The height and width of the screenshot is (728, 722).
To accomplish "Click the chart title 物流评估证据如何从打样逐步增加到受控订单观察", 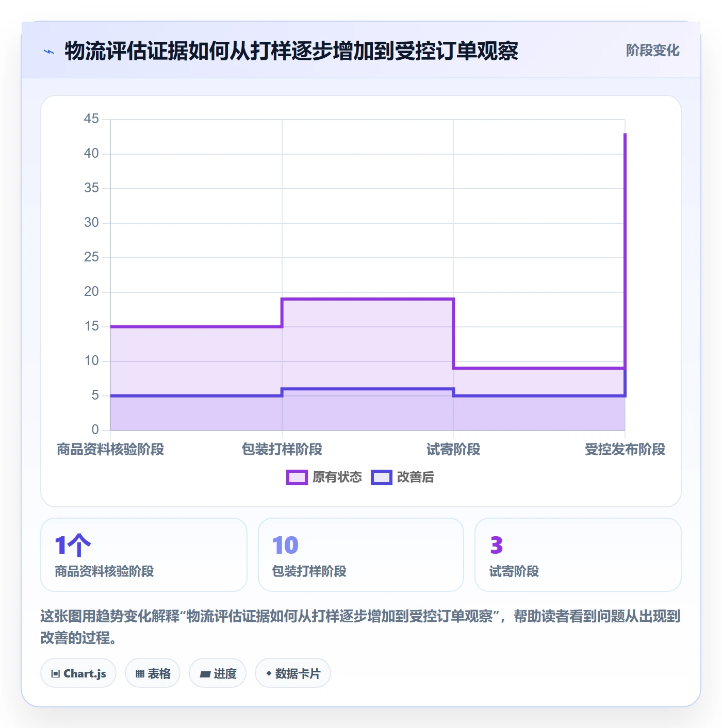I will [x=291, y=51].
